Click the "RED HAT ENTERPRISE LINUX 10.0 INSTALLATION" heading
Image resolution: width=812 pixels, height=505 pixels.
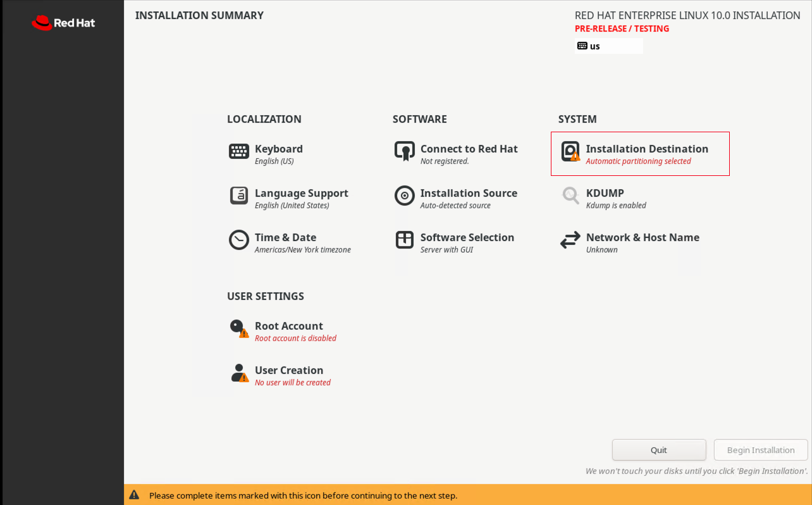[687, 15]
